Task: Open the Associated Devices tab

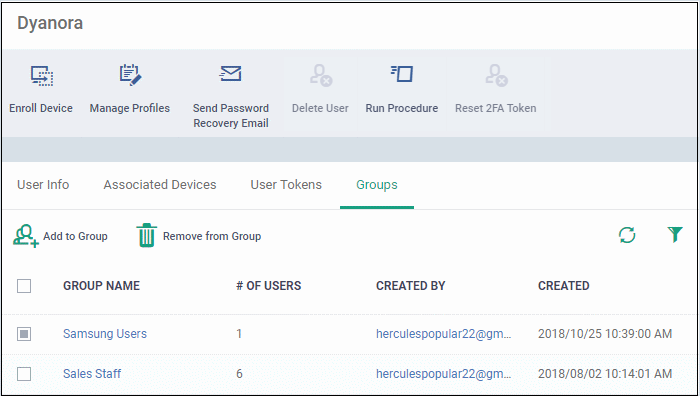Action: [160, 185]
